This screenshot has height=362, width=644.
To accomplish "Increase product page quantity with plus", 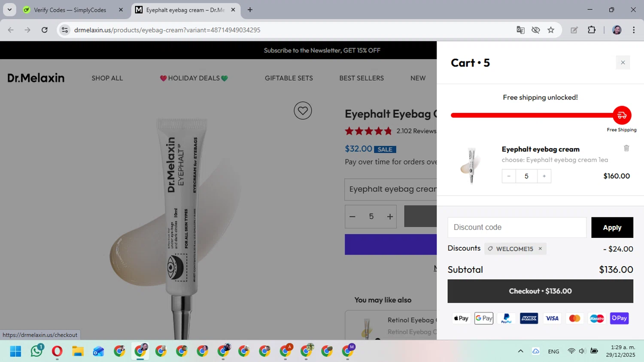I will point(390,216).
